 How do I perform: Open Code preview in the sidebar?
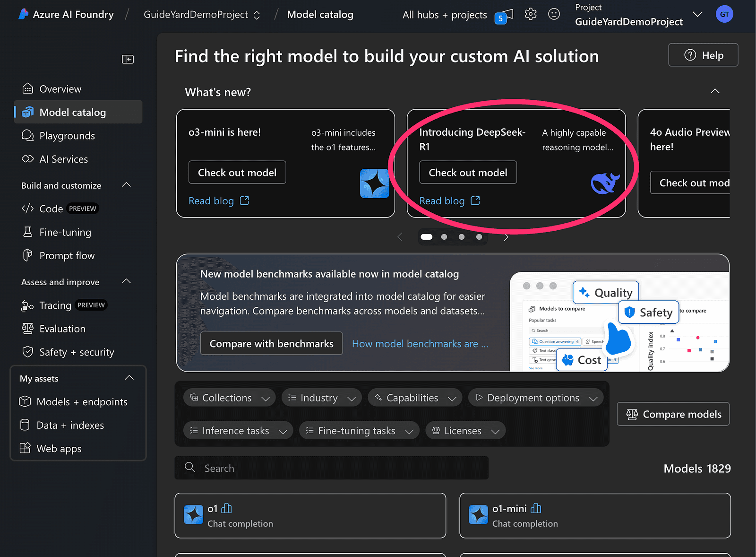[x=78, y=209]
